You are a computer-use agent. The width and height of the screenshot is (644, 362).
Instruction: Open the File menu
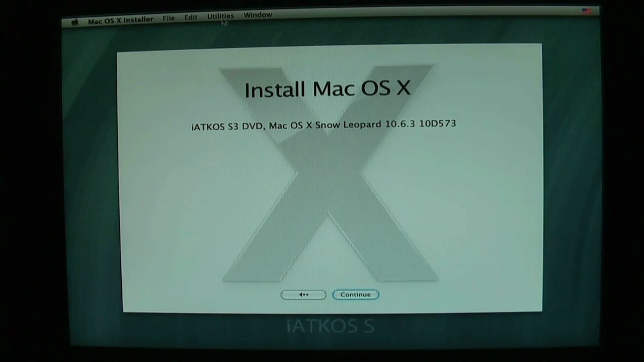point(169,18)
